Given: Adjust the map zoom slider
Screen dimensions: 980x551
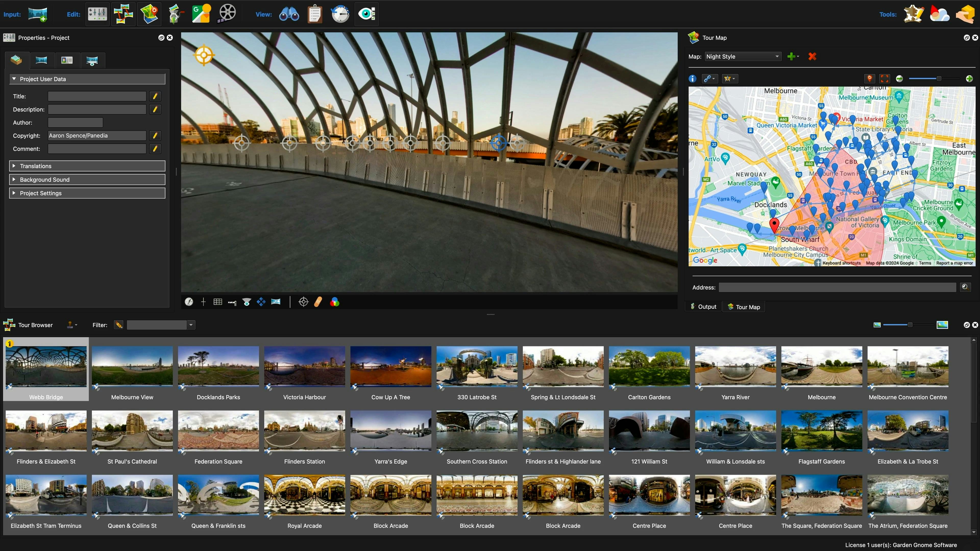Looking at the screenshot, I should (939, 79).
